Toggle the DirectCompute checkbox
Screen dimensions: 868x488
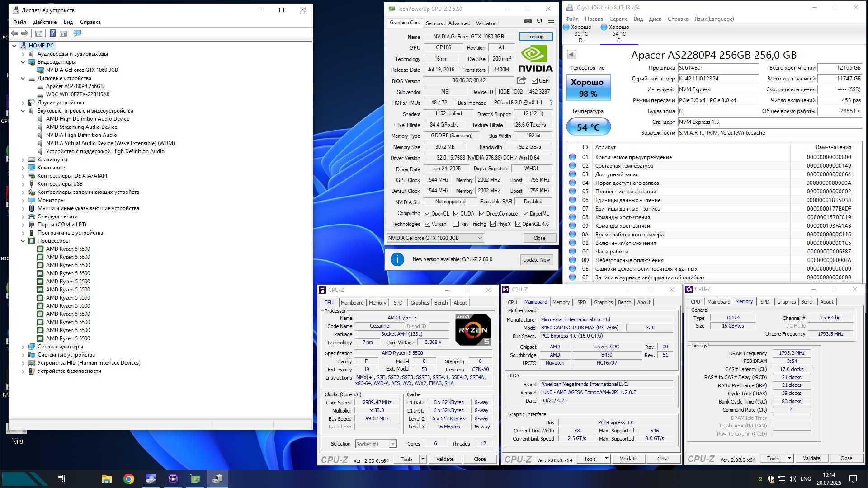coord(482,214)
